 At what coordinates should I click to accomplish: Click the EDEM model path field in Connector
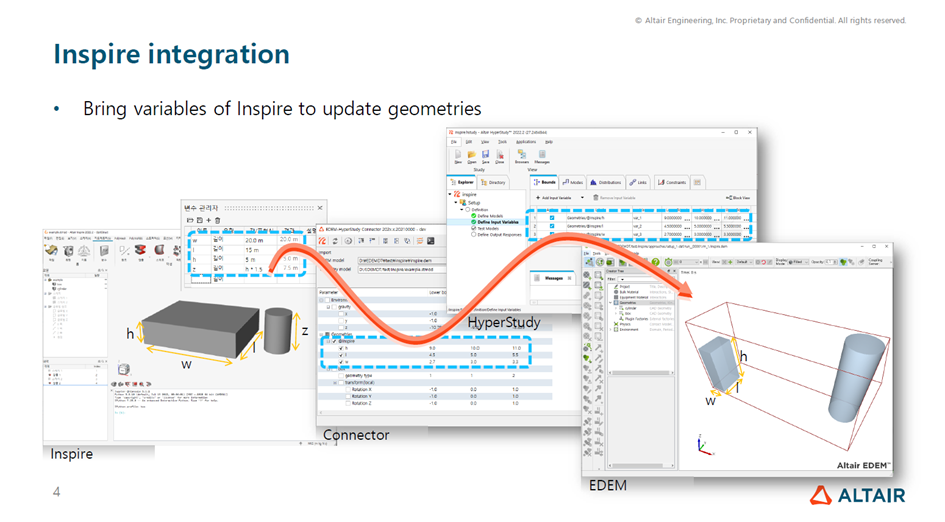pos(401,260)
